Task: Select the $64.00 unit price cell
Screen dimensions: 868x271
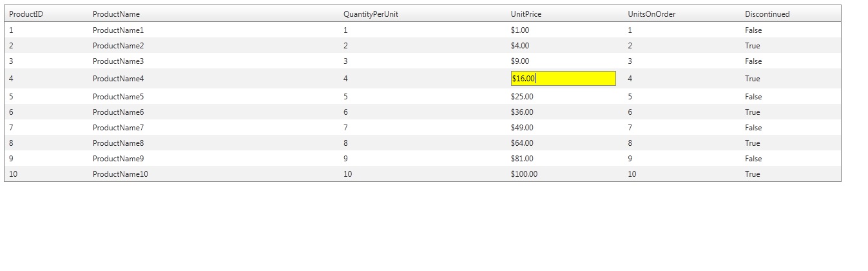Action: click(x=522, y=143)
